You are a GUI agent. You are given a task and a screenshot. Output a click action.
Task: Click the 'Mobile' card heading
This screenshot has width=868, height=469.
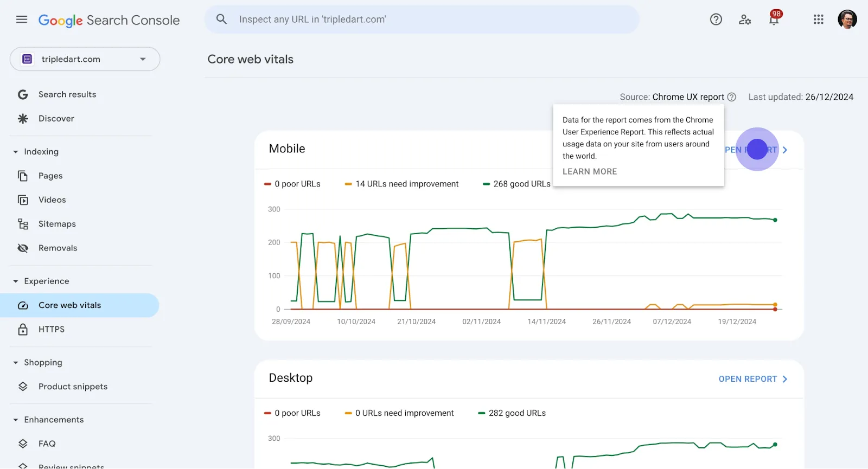point(287,149)
